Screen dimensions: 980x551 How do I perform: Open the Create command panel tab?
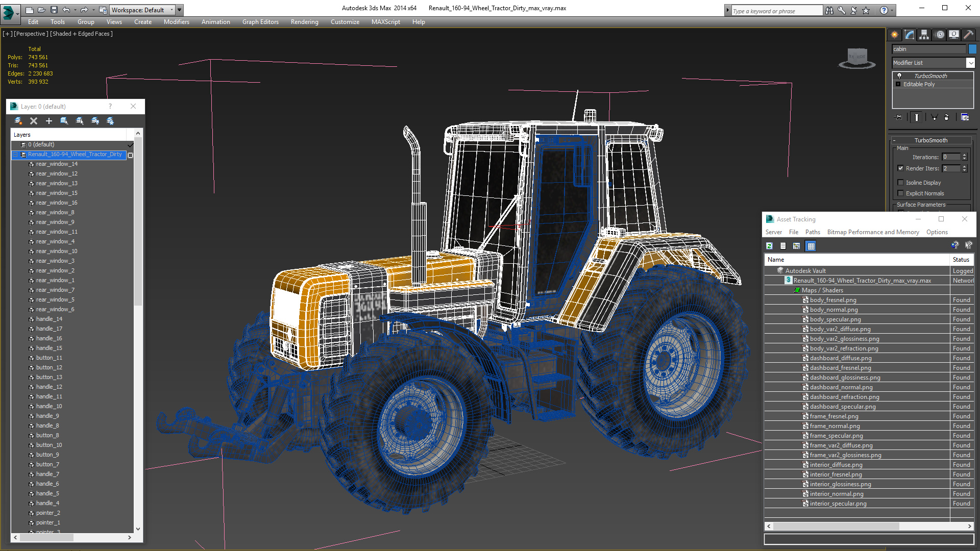(x=895, y=35)
